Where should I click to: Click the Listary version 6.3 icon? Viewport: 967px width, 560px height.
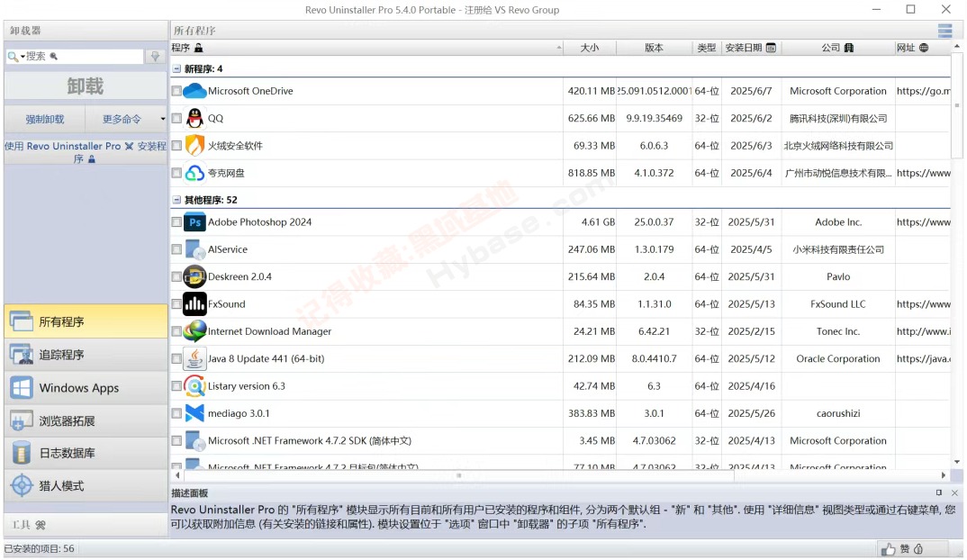(194, 386)
